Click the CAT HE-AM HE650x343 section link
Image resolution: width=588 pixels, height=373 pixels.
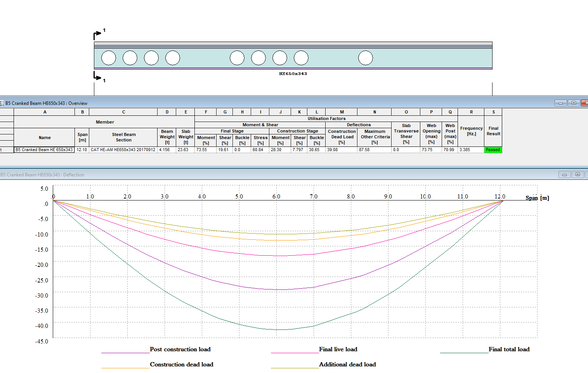click(123, 150)
